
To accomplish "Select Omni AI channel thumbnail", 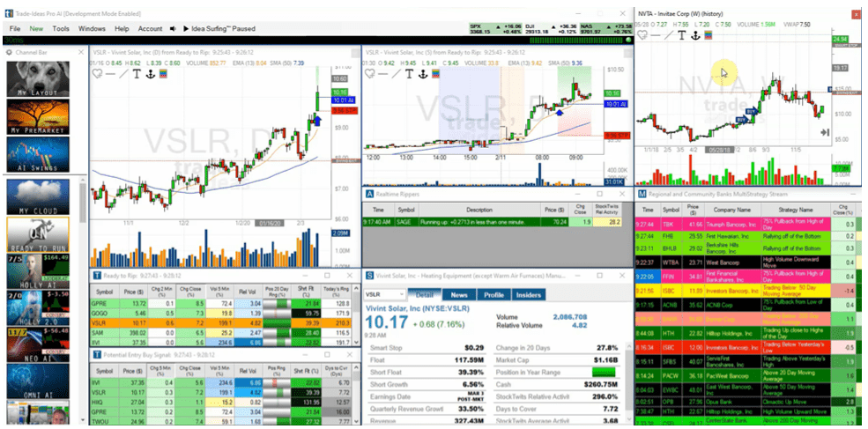I will coord(38,381).
